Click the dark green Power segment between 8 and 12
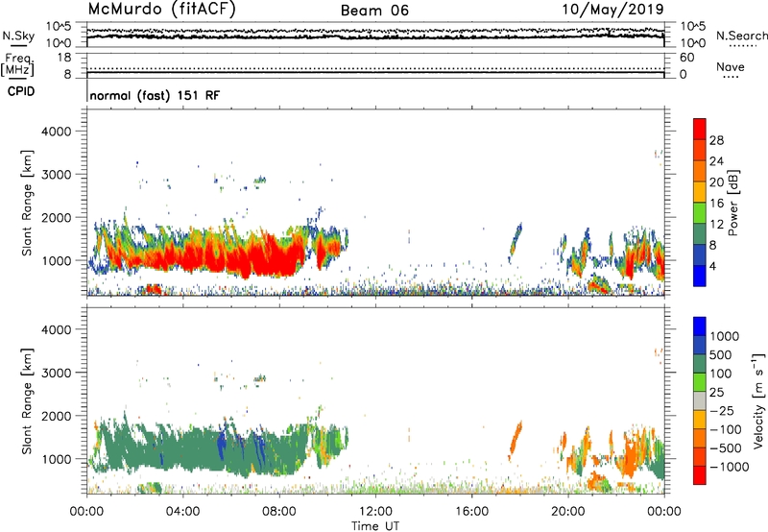The height and width of the screenshot is (532, 768). click(x=700, y=234)
